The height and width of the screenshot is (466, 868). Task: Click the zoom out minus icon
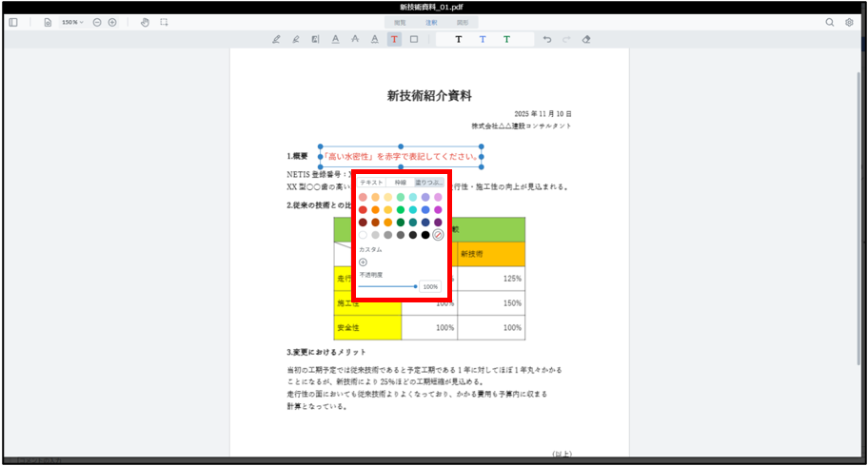pos(97,22)
